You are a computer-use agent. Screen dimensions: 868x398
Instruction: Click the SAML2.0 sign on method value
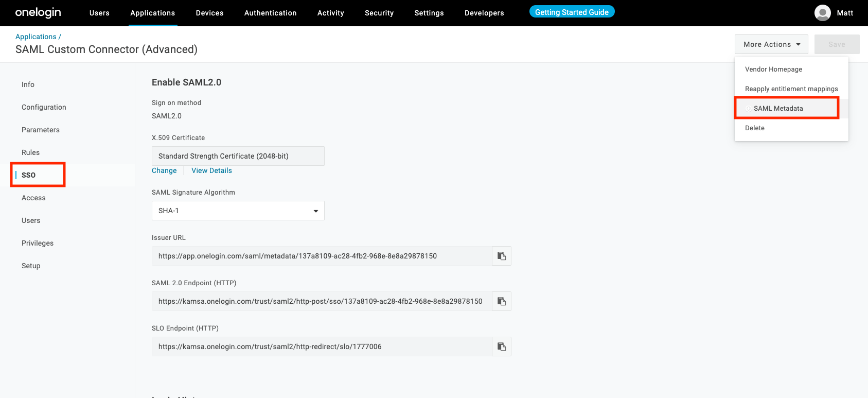(167, 116)
